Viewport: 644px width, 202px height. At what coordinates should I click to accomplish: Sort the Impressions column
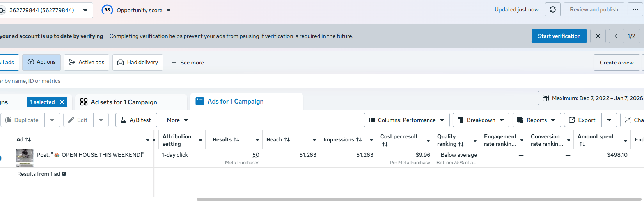pos(359,139)
